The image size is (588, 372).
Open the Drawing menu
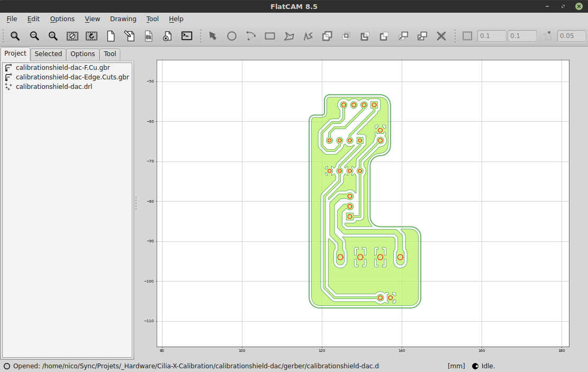pos(123,19)
